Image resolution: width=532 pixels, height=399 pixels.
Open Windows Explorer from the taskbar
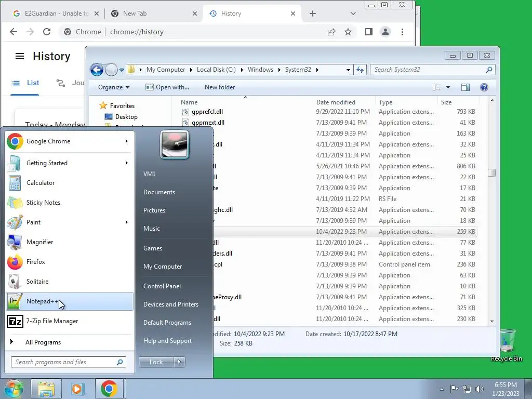coord(46,389)
